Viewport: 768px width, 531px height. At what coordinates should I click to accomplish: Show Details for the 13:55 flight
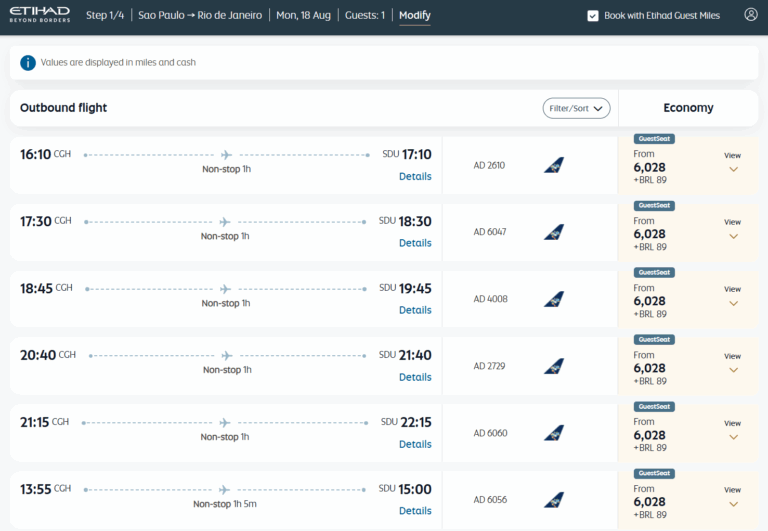point(415,511)
